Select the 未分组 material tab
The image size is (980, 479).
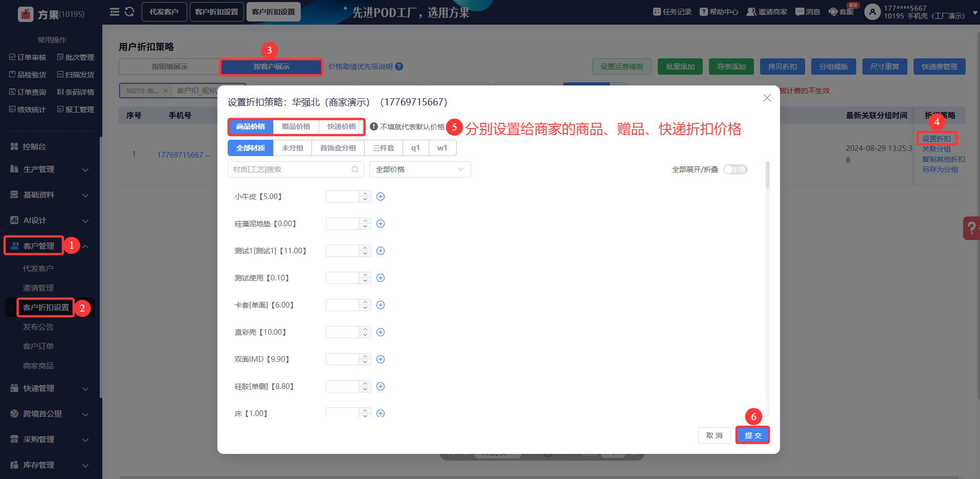point(293,148)
